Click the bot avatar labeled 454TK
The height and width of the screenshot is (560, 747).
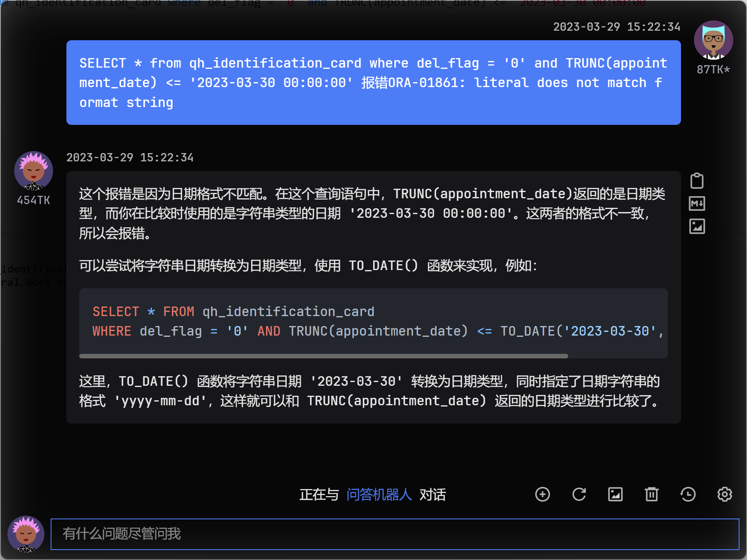(x=33, y=170)
